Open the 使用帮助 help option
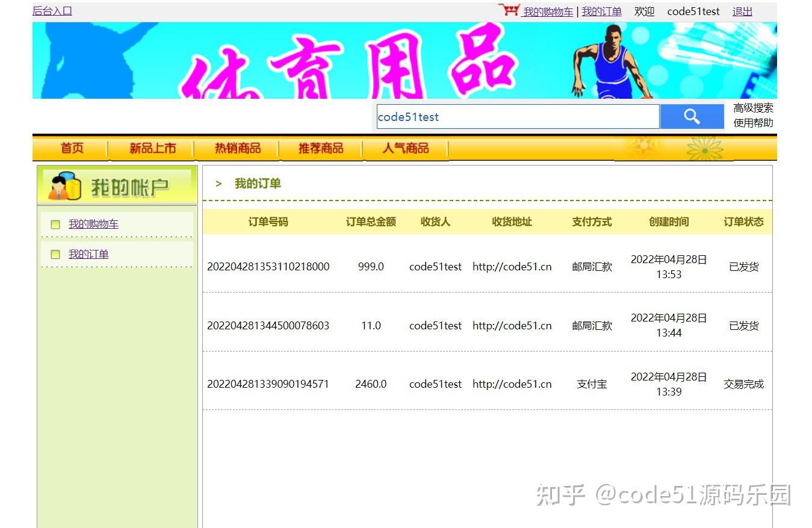The image size is (812, 528). click(753, 123)
